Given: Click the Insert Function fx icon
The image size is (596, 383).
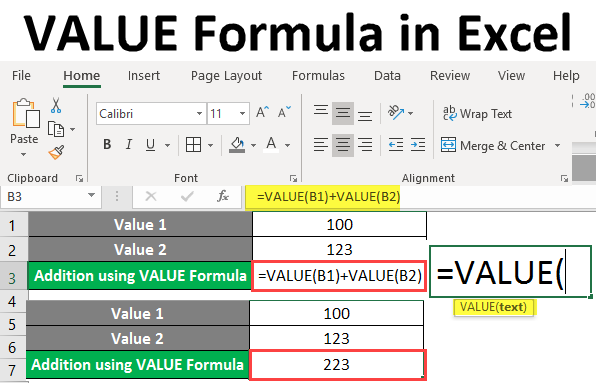Looking at the screenshot, I should click(x=223, y=196).
